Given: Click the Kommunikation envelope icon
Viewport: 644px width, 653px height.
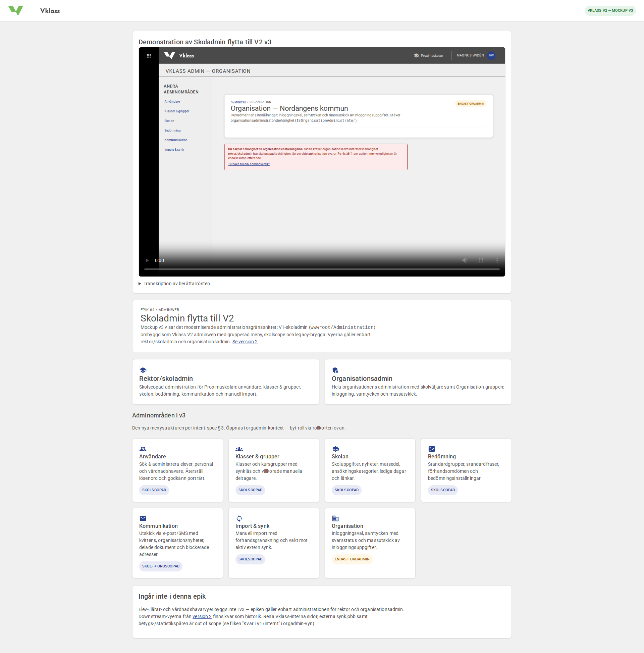Looking at the screenshot, I should point(143,518).
